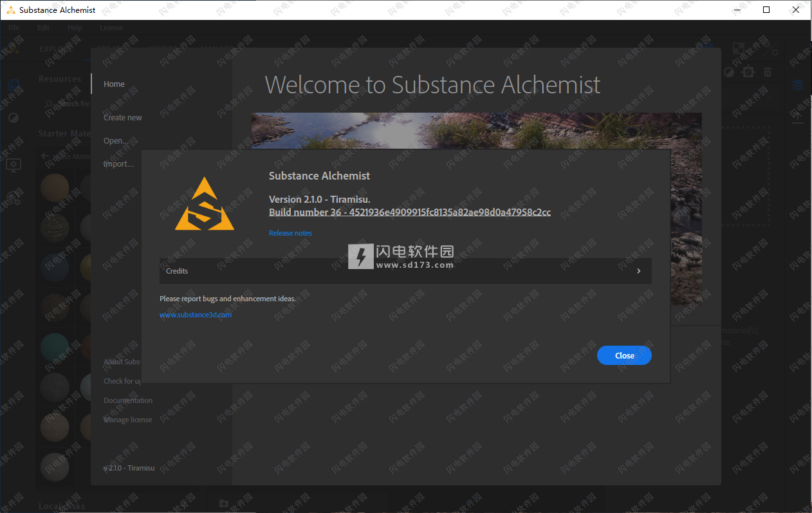The image size is (812, 513).
Task: Select the blue Substance resources icon in left sidebar
Action: point(14,85)
